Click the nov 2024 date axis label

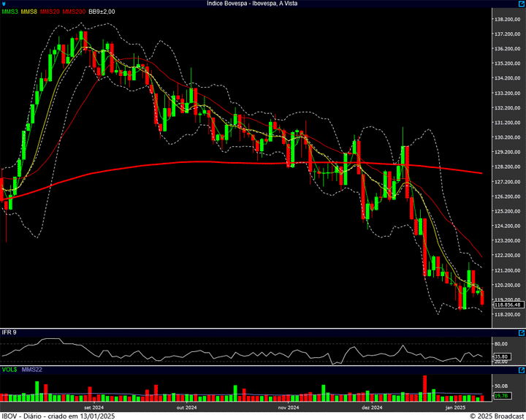click(x=288, y=408)
